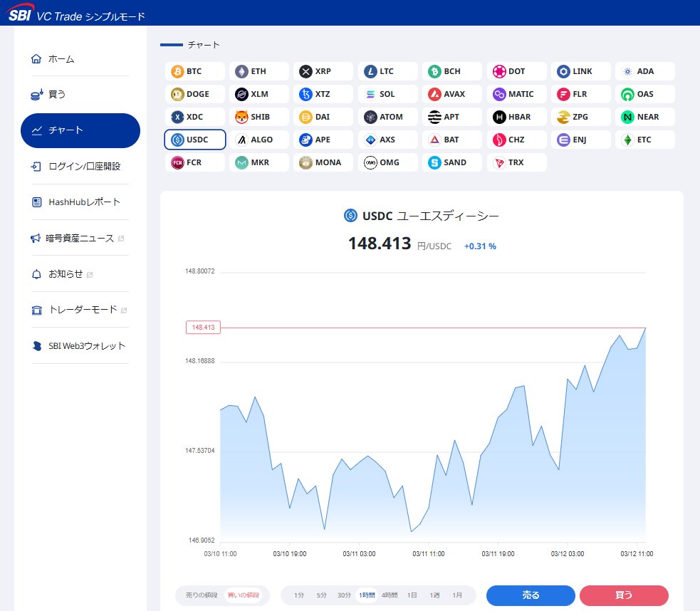Viewport: 700px width, 611px height.
Task: Choose ADA coin
Action: 645,71
